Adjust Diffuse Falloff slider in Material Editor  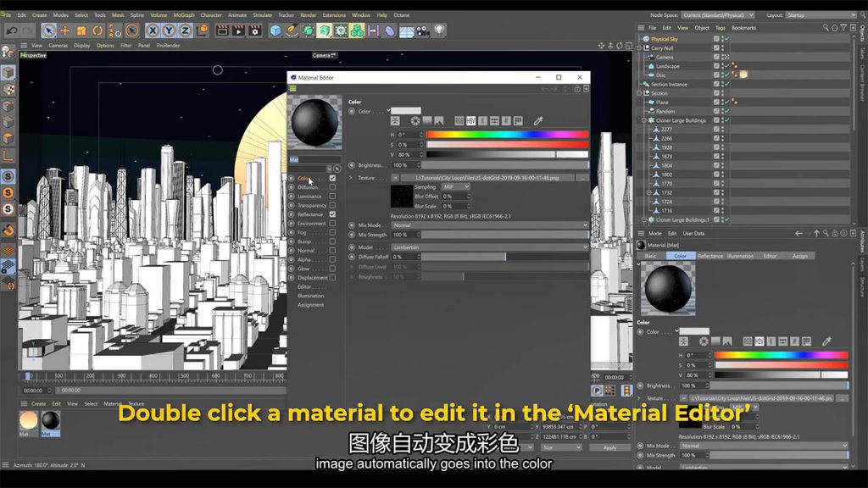[x=505, y=257]
